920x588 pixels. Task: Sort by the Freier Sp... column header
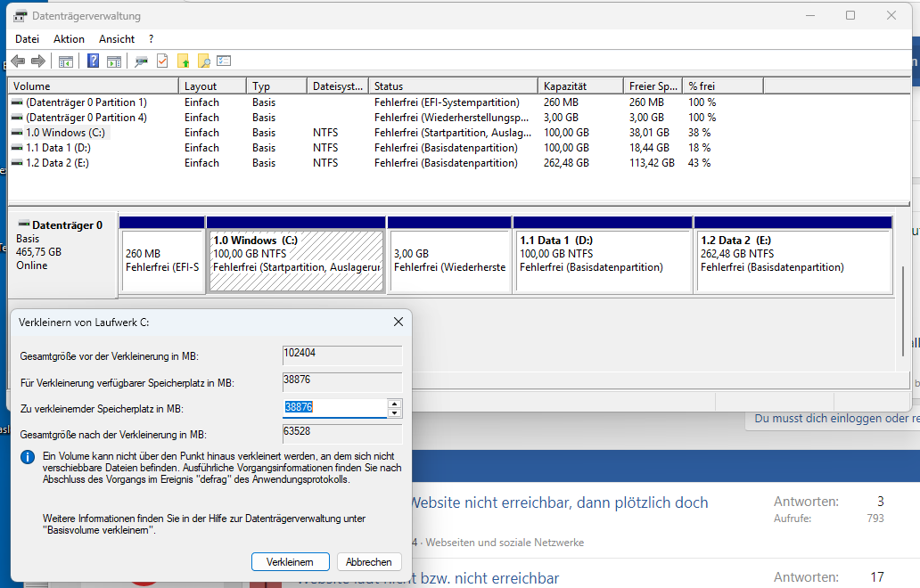[653, 86]
